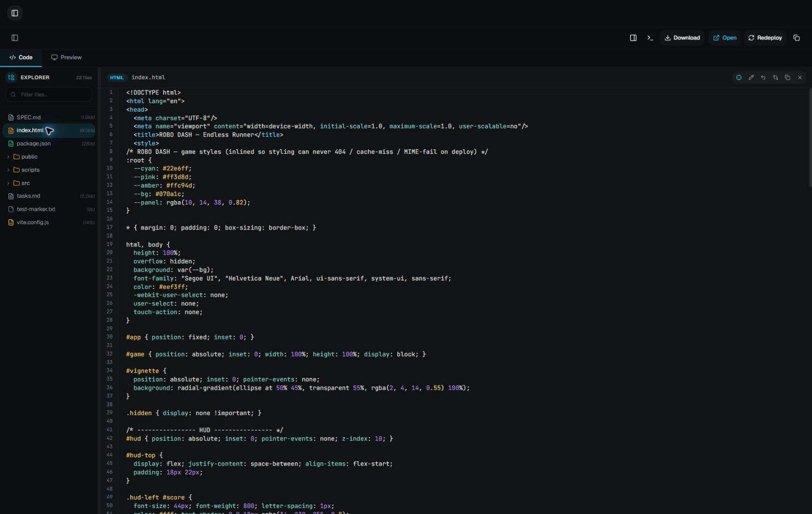Viewport: 812px width, 514px height.
Task: Expand the public folder
Action: (x=49, y=157)
